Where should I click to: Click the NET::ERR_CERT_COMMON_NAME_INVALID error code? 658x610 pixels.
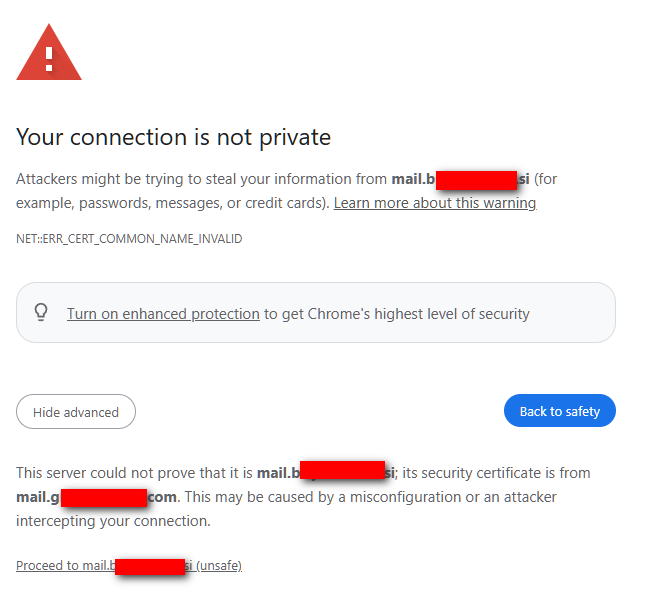pyautogui.click(x=129, y=239)
